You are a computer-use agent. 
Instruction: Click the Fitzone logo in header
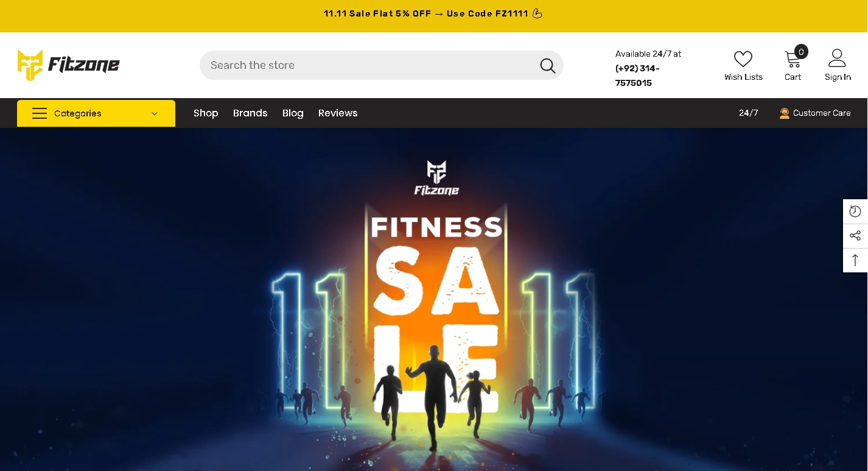[69, 65]
